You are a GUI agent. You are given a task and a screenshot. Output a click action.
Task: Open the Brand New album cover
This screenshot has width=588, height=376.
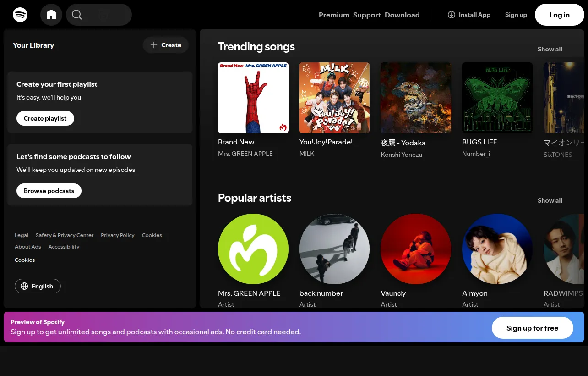[x=253, y=98]
